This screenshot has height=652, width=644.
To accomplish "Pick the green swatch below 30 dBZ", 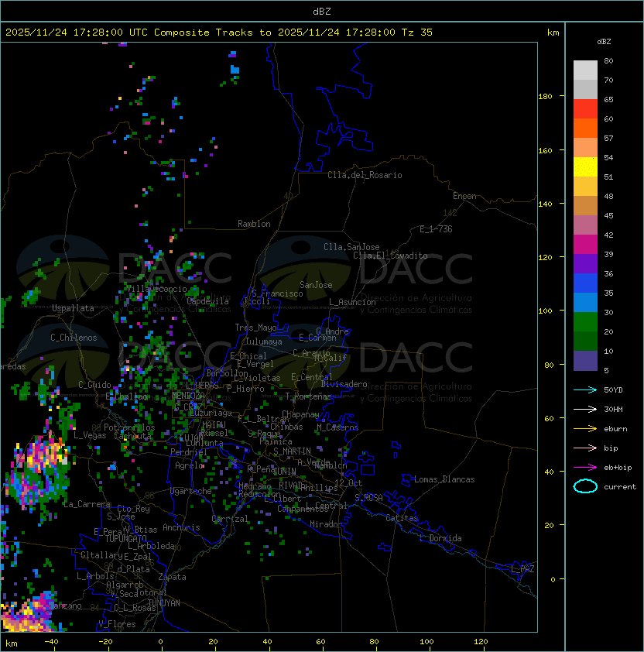I will pos(585,322).
